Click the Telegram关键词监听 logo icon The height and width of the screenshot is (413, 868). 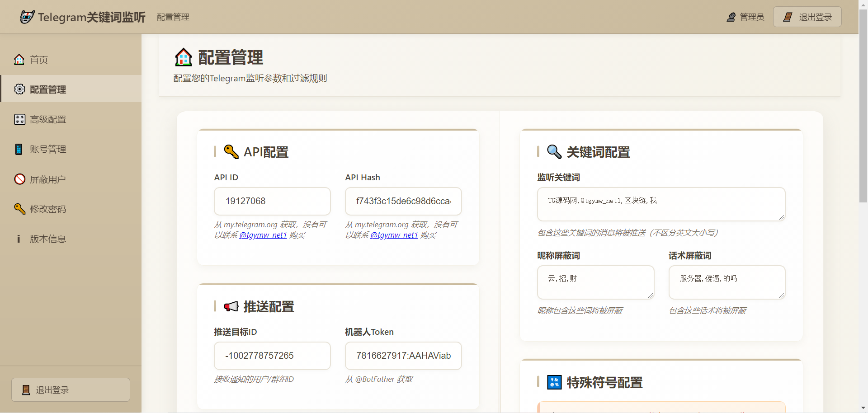coord(27,17)
